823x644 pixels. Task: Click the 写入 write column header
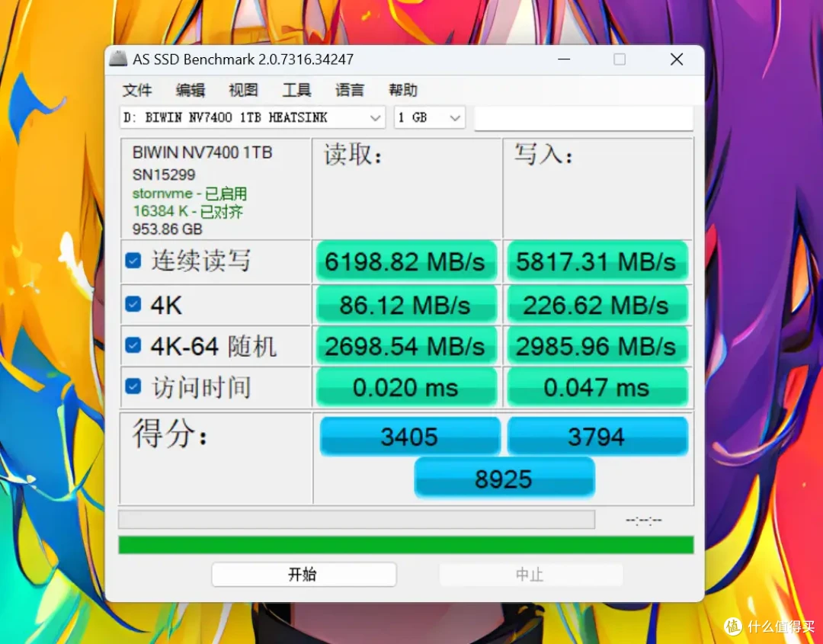click(543, 154)
